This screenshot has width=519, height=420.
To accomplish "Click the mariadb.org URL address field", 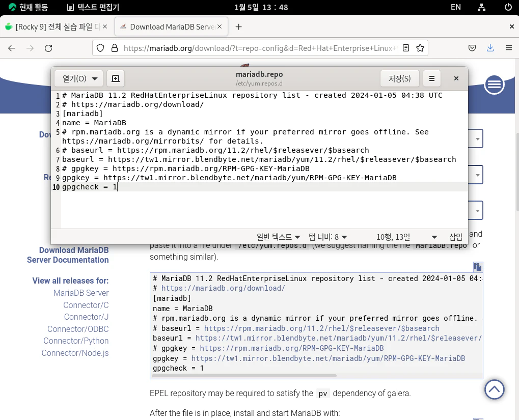I will (x=260, y=48).
